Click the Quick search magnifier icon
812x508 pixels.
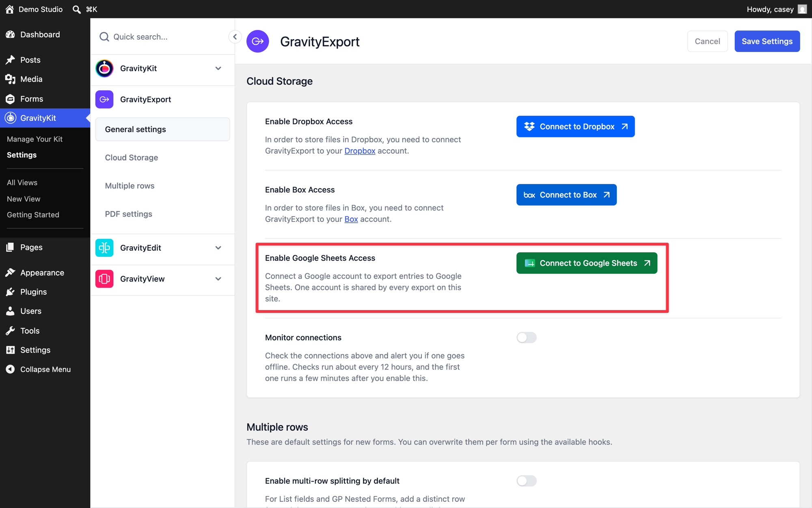click(104, 37)
